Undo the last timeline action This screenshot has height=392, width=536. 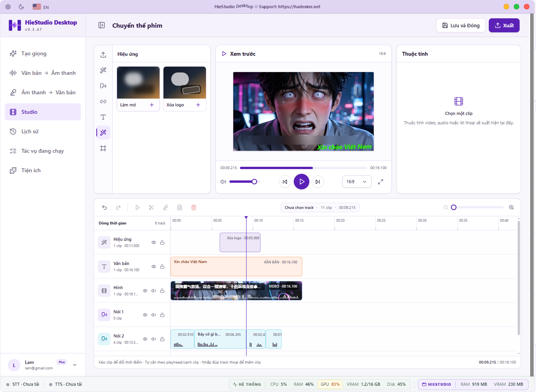105,208
